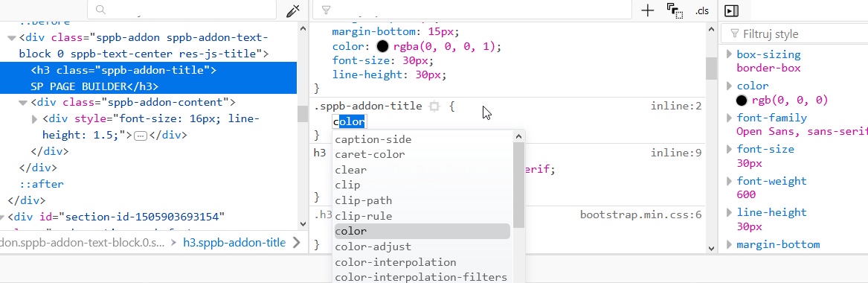Click the .sppb-addon-title selector text
This screenshot has width=868, height=283.
[x=369, y=106]
